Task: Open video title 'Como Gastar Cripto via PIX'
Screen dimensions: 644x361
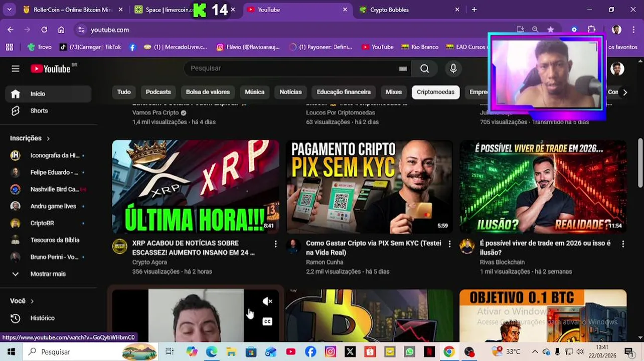Action: click(x=374, y=248)
